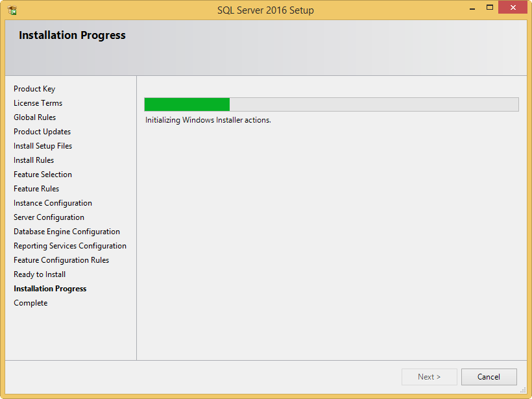
Task: Select Feature Rules in the sidebar
Action: pyautogui.click(x=36, y=189)
